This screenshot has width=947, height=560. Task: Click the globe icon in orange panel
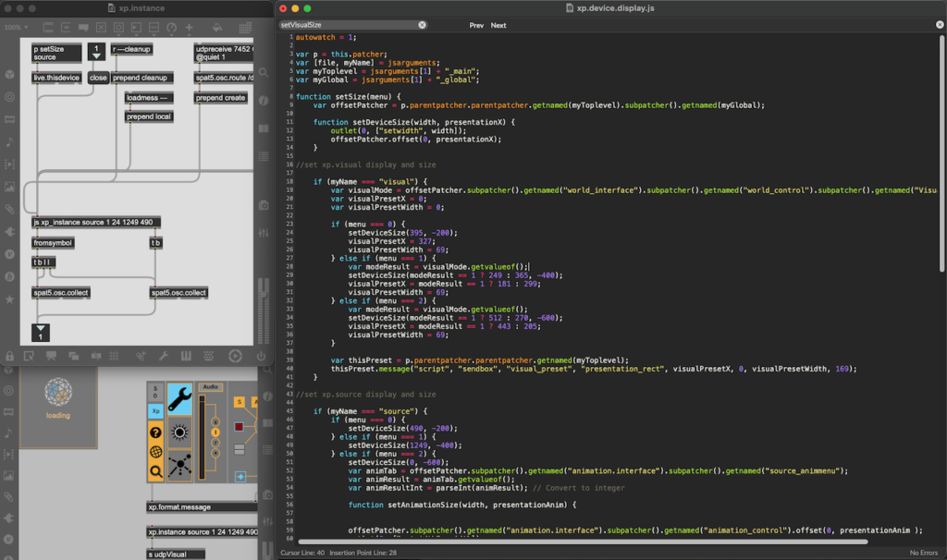click(x=155, y=452)
